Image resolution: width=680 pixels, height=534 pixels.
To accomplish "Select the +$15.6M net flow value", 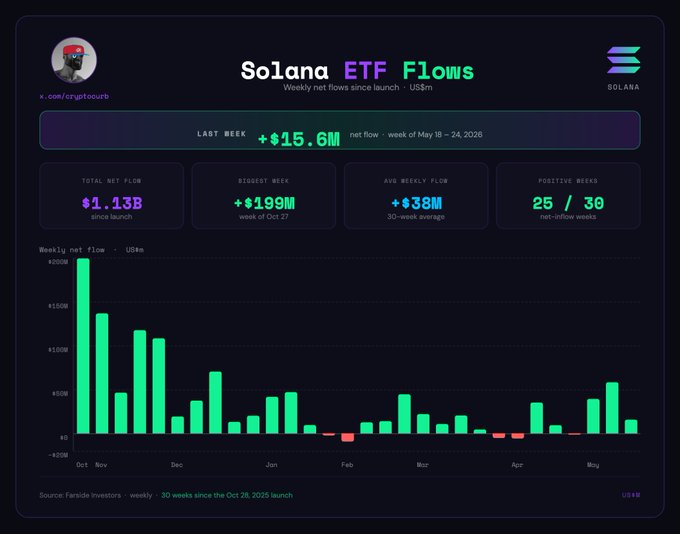I will [x=299, y=139].
